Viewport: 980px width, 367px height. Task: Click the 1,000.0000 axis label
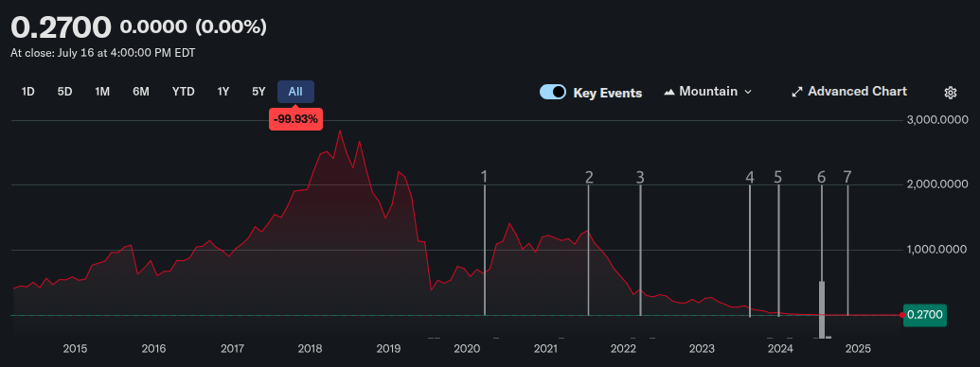point(937,250)
